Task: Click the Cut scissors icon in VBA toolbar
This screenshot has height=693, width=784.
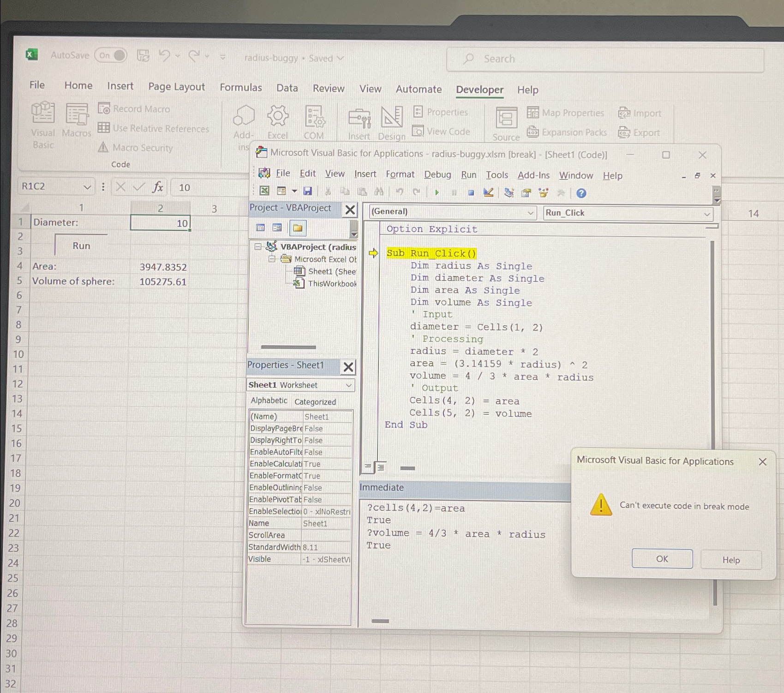Action: (x=328, y=191)
